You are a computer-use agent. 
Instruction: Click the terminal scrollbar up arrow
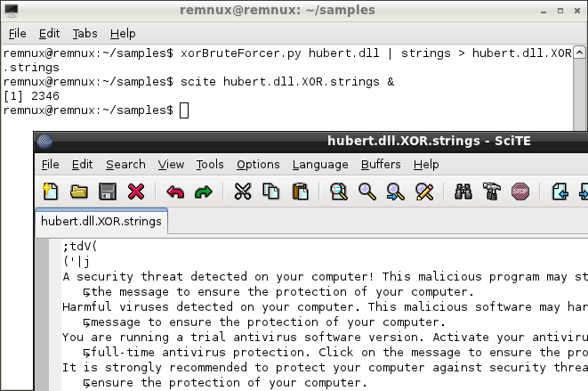(579, 53)
